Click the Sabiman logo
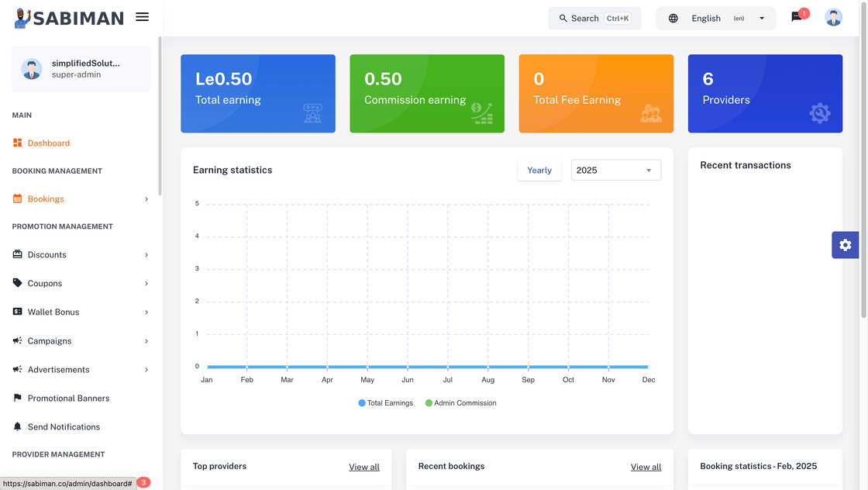 tap(69, 18)
